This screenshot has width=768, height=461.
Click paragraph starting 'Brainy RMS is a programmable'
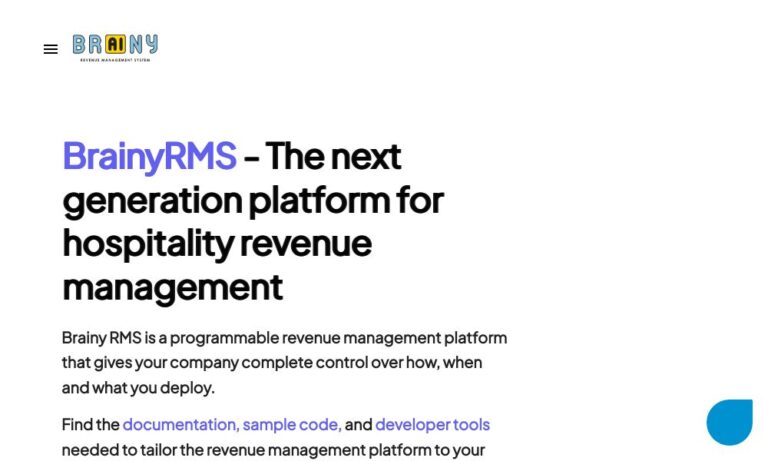(284, 363)
